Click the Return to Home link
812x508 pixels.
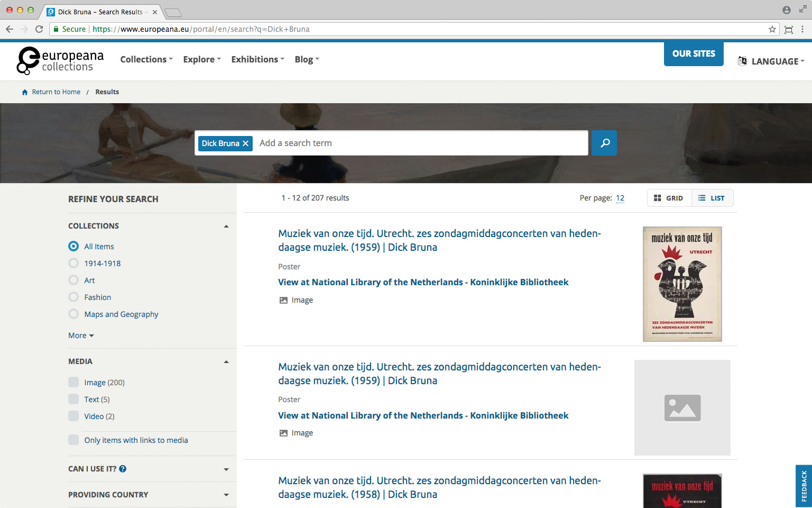point(56,92)
